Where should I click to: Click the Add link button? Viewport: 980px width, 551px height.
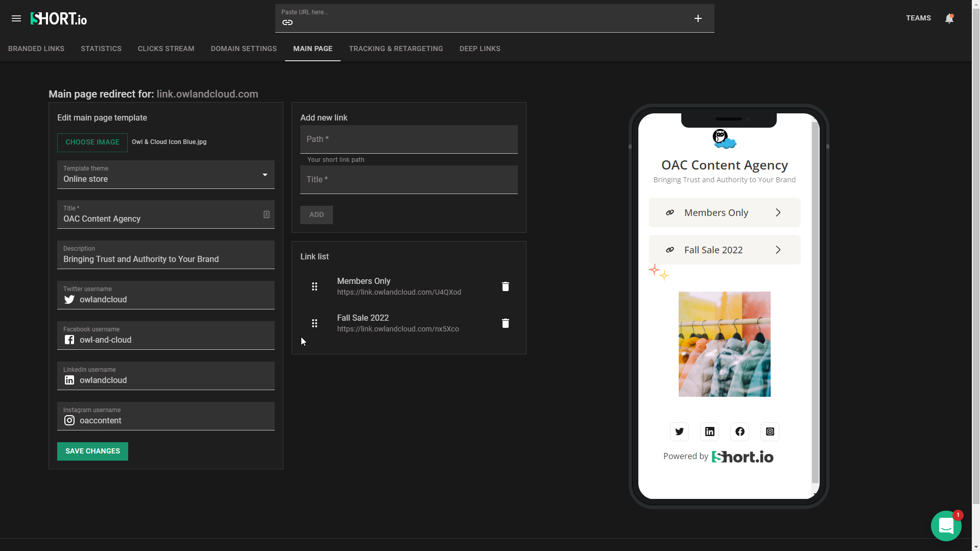[x=317, y=215]
